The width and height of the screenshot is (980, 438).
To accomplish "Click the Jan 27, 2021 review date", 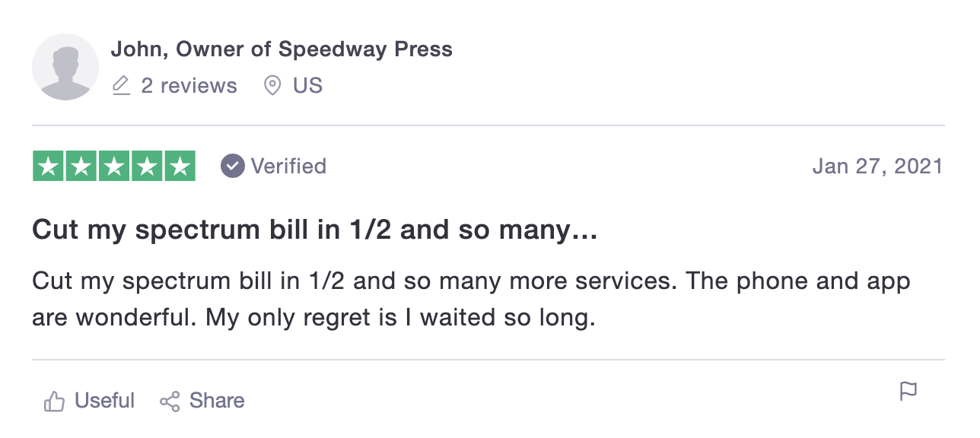I will [x=877, y=166].
